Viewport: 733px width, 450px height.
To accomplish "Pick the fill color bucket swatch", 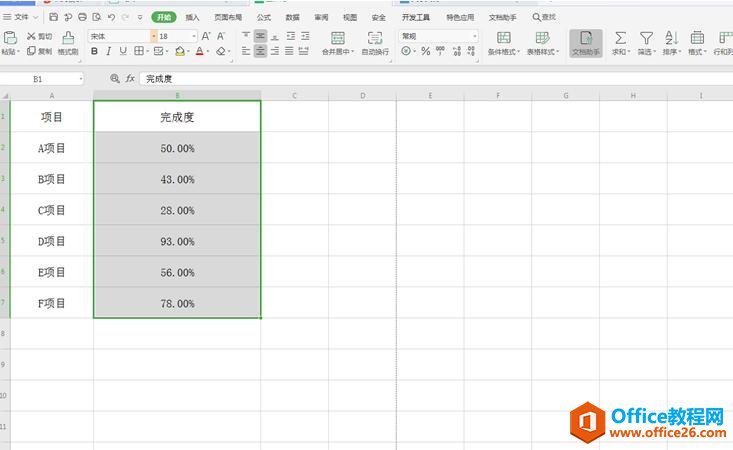I will (180, 51).
